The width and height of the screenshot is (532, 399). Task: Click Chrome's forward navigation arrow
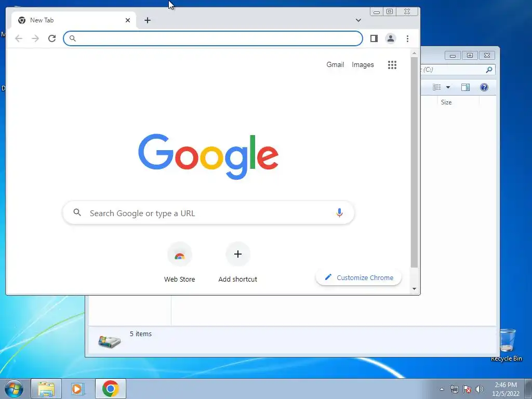point(35,38)
